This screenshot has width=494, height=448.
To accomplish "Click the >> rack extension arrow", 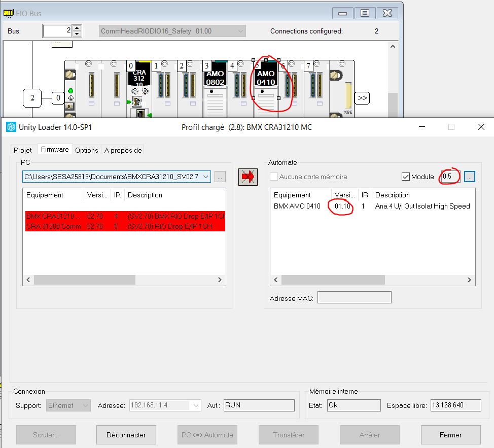I will pos(362,98).
